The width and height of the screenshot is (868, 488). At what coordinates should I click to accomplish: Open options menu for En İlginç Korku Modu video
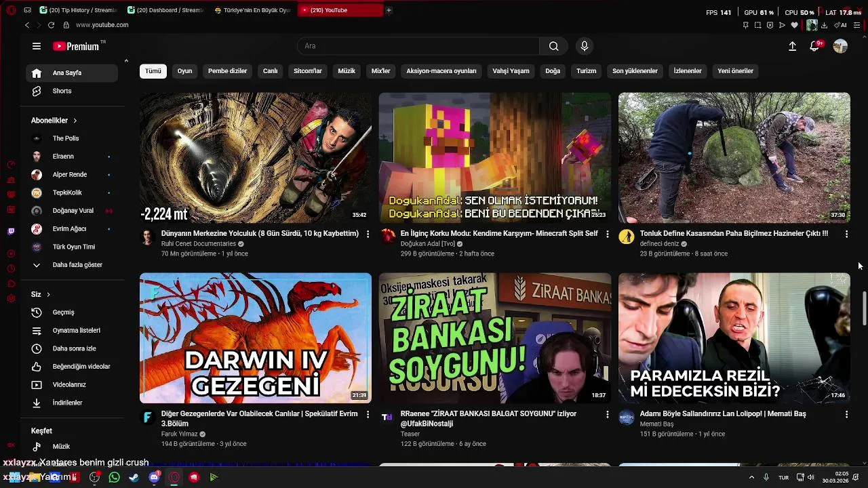[607, 234]
